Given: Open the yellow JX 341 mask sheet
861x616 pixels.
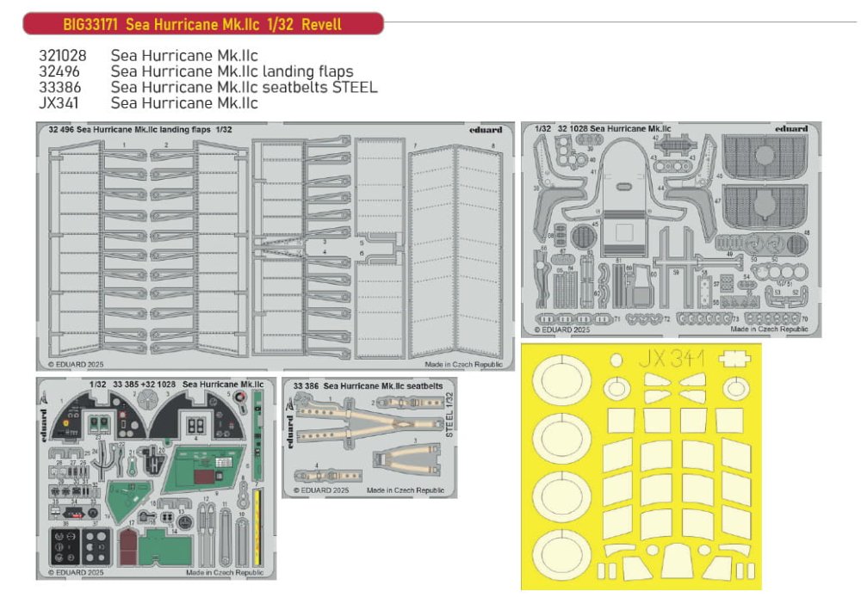Looking at the screenshot, I should tap(641, 467).
